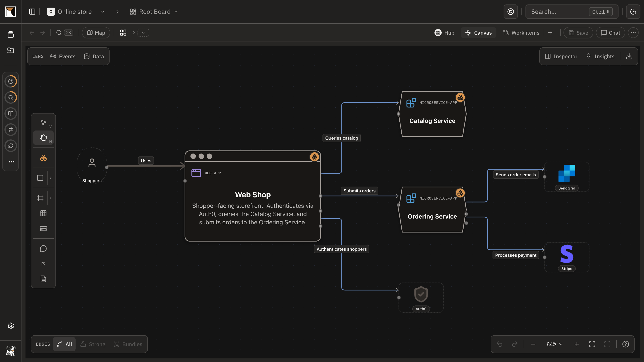644x362 pixels.
Task: Download the canvas via download icon
Action: click(x=629, y=56)
